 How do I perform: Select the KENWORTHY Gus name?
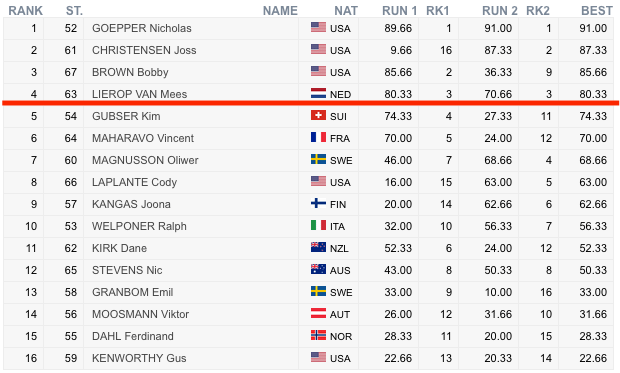click(139, 358)
